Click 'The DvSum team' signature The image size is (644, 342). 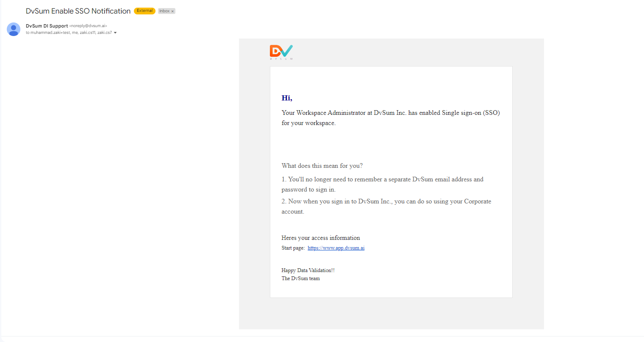point(300,278)
